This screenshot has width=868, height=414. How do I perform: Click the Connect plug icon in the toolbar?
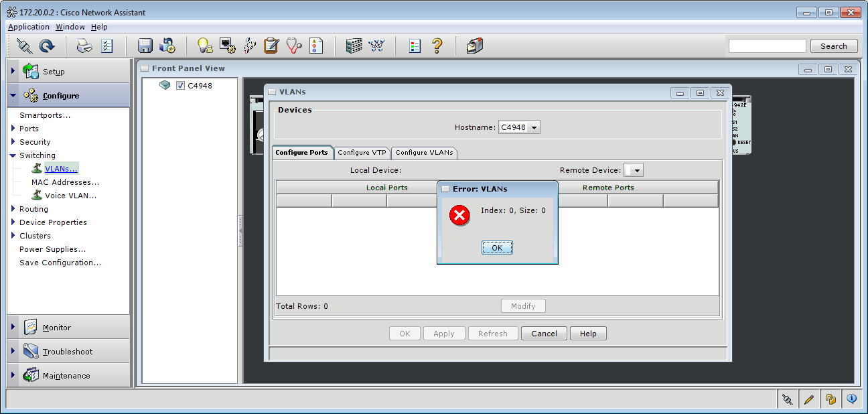click(25, 46)
